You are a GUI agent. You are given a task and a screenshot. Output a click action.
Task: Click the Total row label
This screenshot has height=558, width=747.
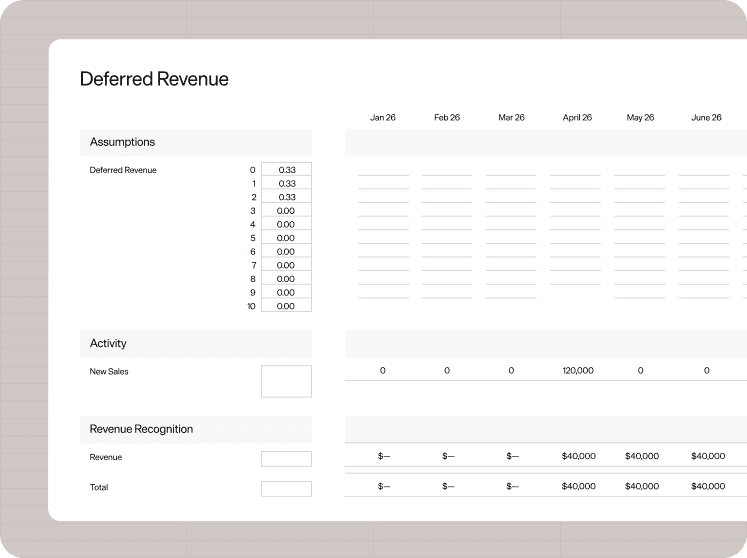(x=99, y=487)
